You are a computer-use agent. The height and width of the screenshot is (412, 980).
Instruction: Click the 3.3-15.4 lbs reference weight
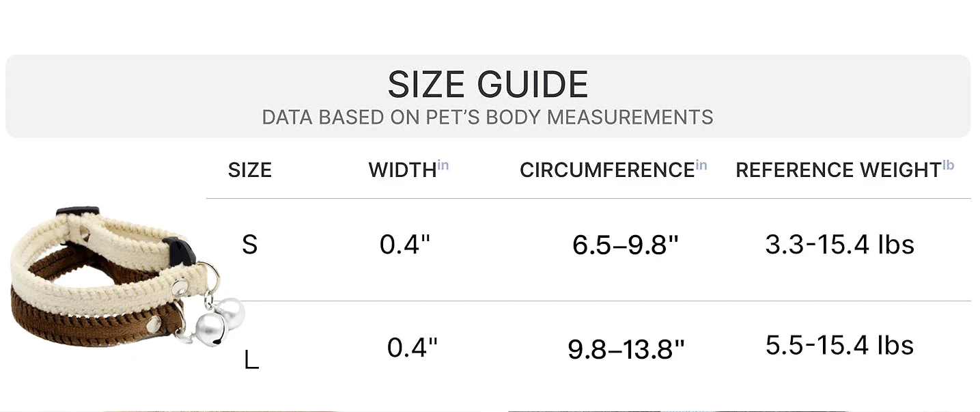coord(839,244)
